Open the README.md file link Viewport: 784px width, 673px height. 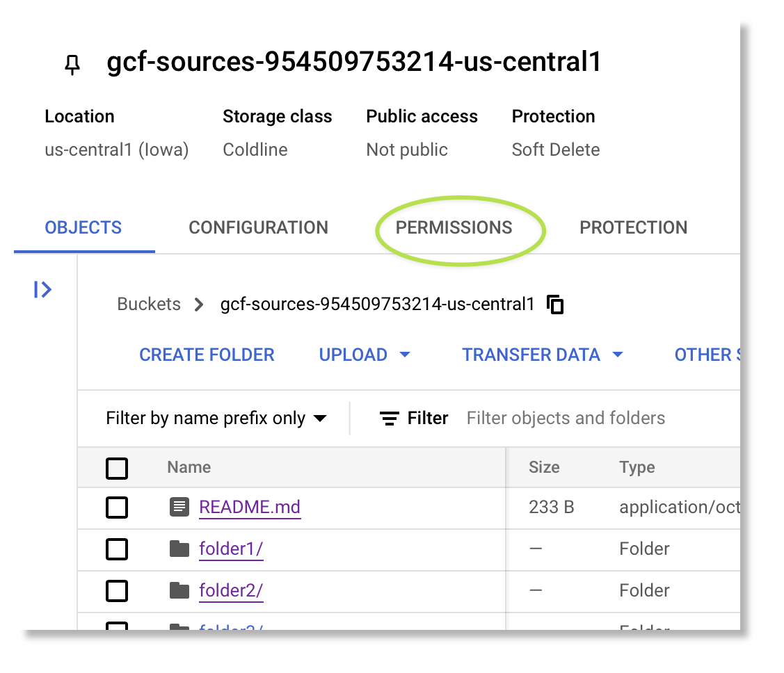(x=250, y=507)
